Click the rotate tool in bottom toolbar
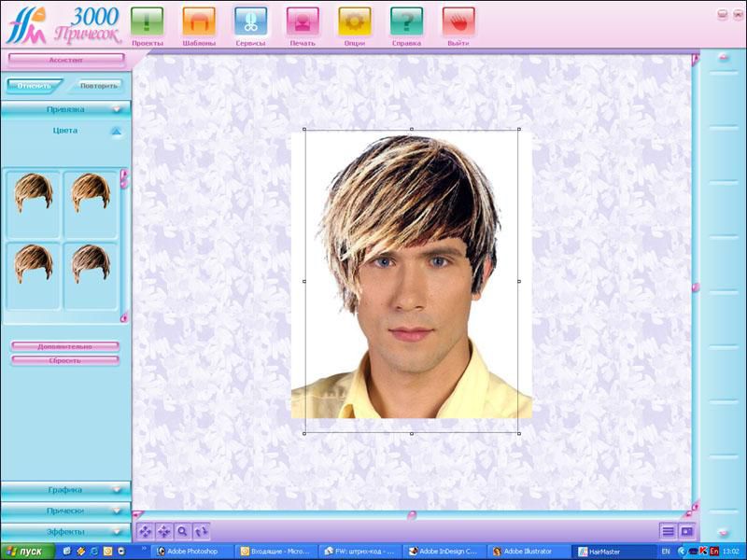 (x=202, y=531)
